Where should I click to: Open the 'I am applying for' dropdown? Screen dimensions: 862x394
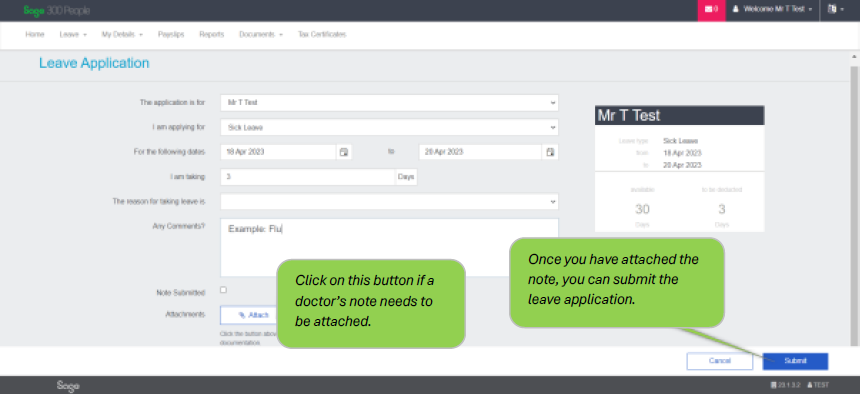point(389,127)
